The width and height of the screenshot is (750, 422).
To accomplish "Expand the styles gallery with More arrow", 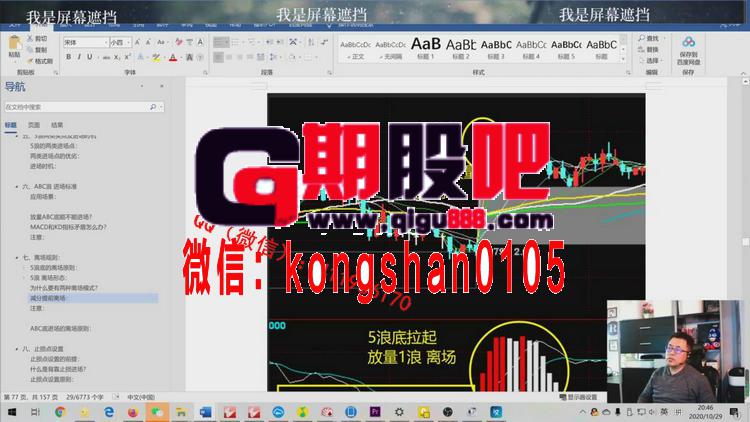I will click(623, 59).
